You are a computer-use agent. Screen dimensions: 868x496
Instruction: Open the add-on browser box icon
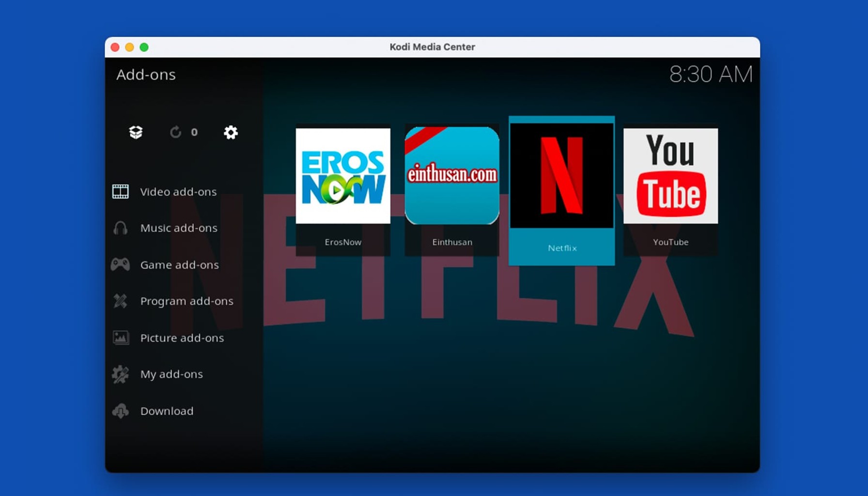pyautogui.click(x=136, y=132)
